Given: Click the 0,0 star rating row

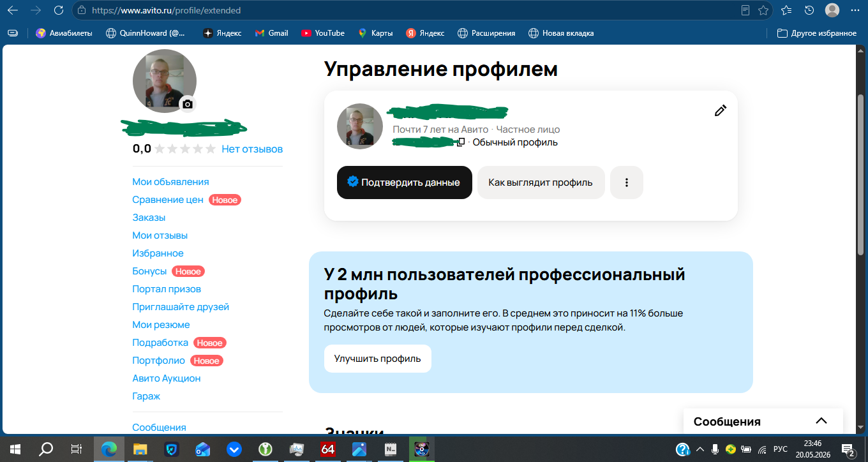Looking at the screenshot, I should click(176, 149).
